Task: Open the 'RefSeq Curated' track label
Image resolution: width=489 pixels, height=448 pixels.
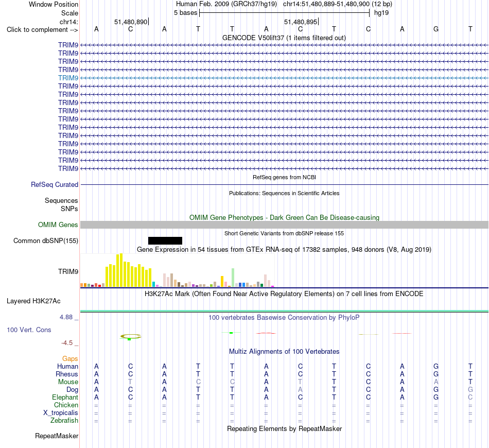Action: click(55, 185)
